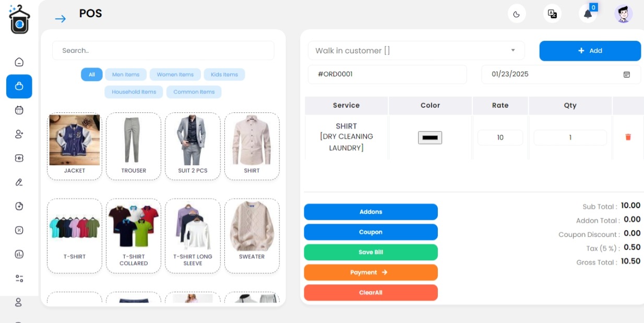Open notifications bell icon
The height and width of the screenshot is (323, 644).
[x=588, y=14]
